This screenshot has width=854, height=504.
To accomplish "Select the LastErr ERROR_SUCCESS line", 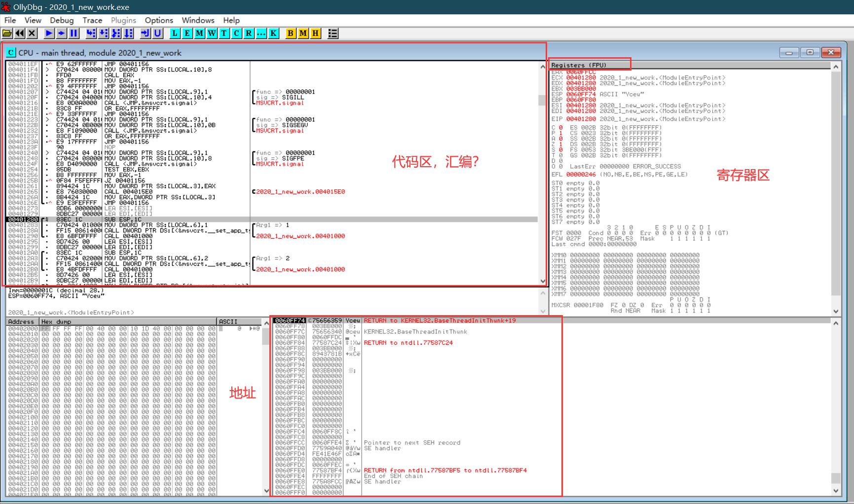I will point(625,167).
